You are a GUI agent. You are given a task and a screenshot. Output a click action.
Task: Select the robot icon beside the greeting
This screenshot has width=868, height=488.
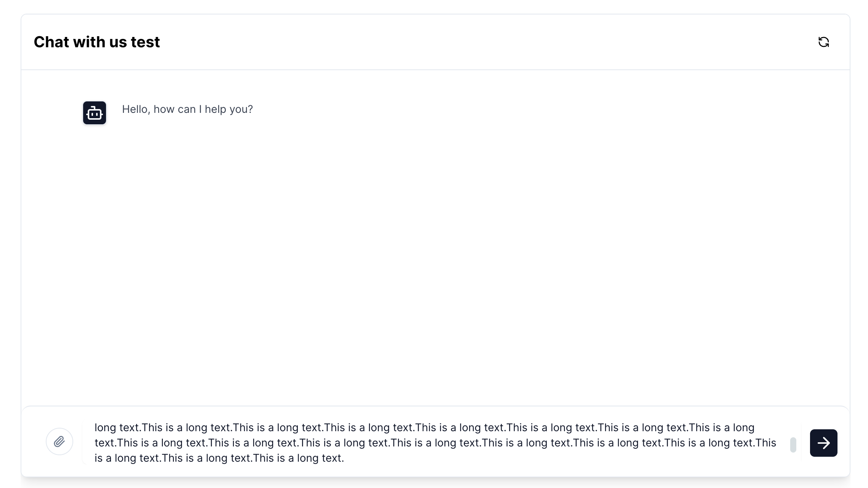95,113
